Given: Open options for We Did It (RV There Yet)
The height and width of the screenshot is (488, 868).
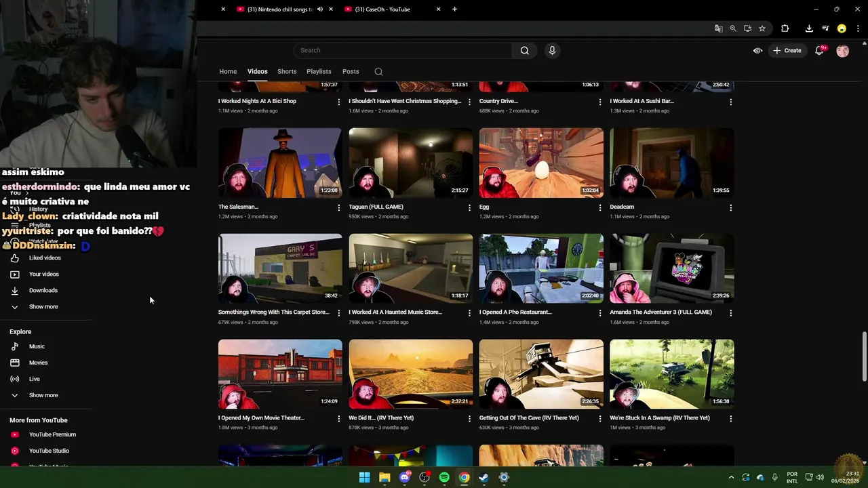Looking at the screenshot, I should point(469,419).
